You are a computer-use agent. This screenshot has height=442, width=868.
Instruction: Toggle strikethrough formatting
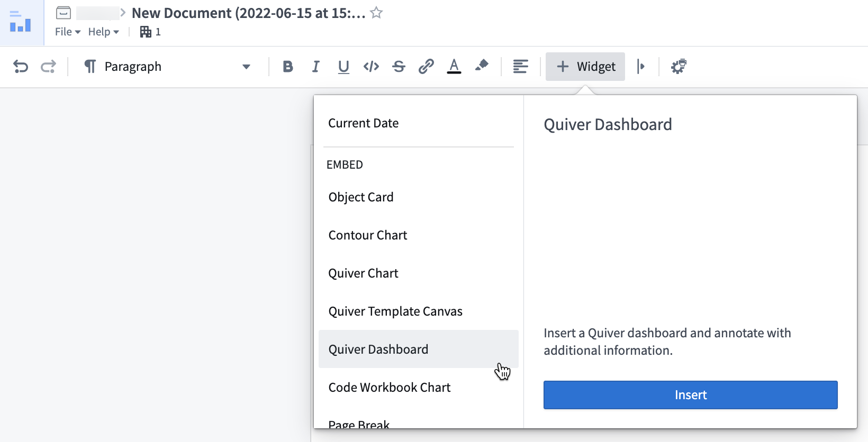399,67
